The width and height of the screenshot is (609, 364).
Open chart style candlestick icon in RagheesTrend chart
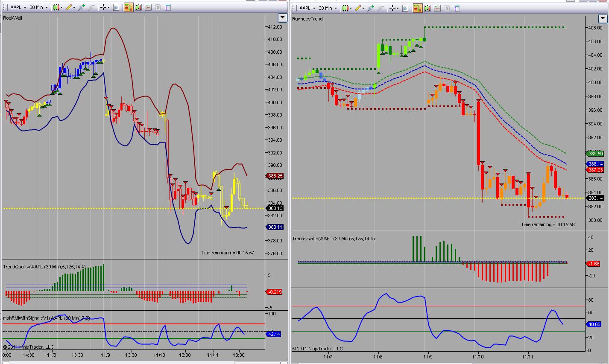[x=346, y=8]
